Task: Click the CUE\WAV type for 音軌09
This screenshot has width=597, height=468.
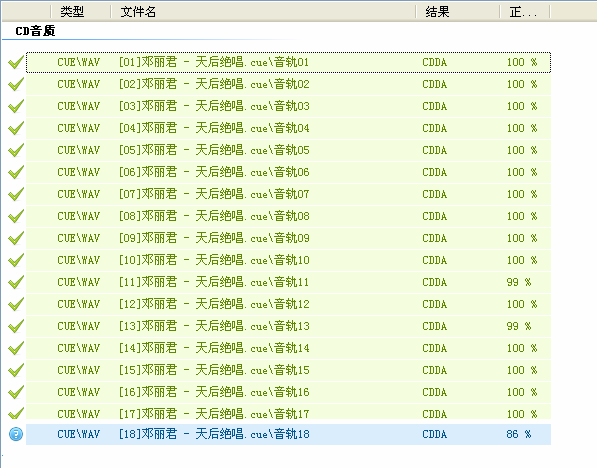Action: pyautogui.click(x=78, y=239)
